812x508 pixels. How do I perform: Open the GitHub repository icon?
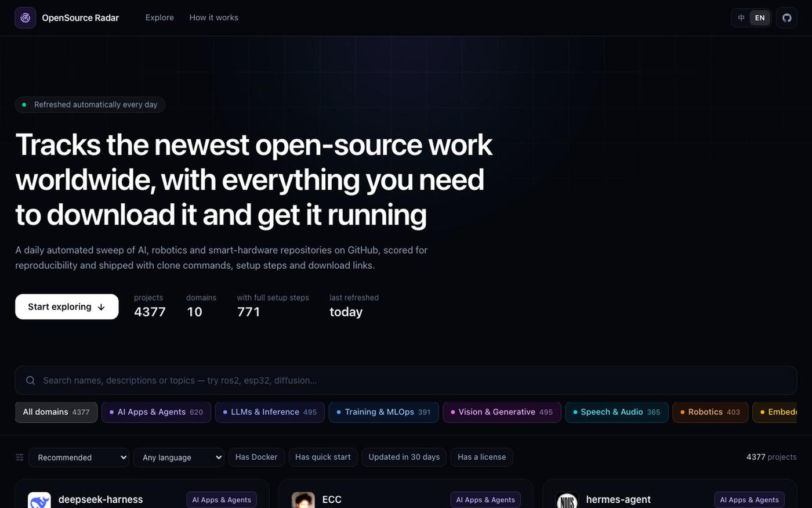(786, 18)
